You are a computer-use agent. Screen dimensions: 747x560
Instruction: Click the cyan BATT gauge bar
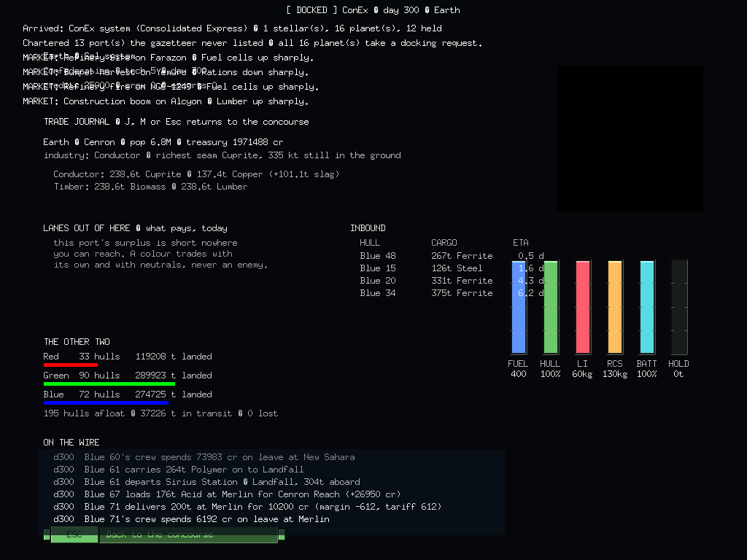click(646, 307)
